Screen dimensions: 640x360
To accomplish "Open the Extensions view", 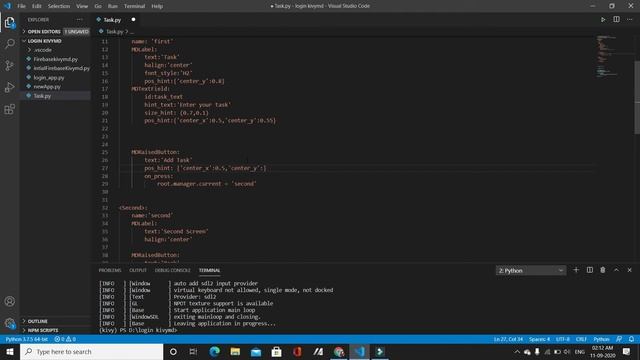I will [x=9, y=109].
